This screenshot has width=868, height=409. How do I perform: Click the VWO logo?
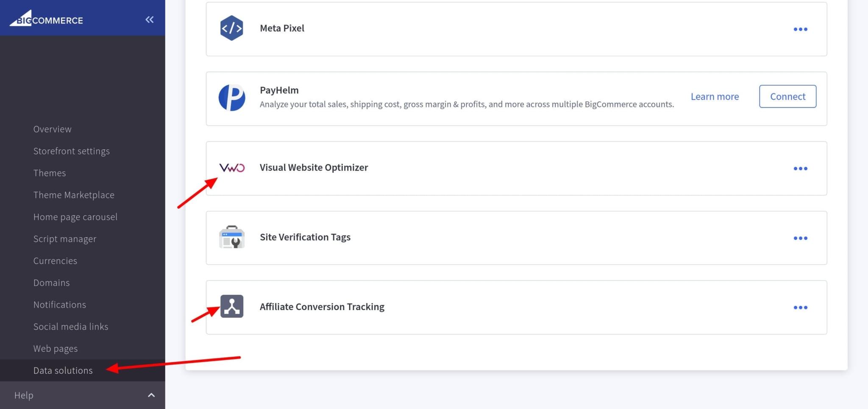(232, 168)
